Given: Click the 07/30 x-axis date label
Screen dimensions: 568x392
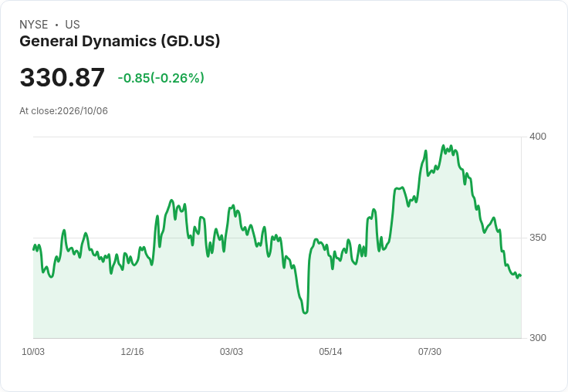Looking at the screenshot, I should pyautogui.click(x=430, y=352).
